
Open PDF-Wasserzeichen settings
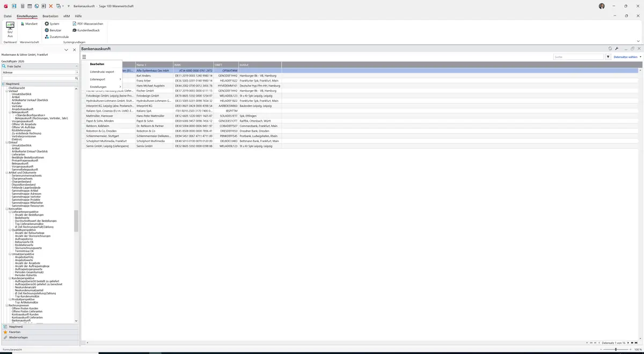(x=87, y=24)
